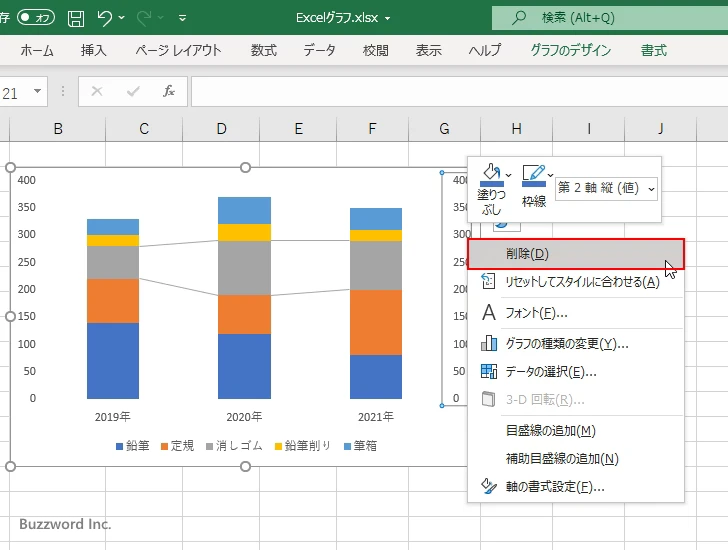Open the 書式 ribbon tab
Screen dimensions: 728x550
tap(654, 50)
